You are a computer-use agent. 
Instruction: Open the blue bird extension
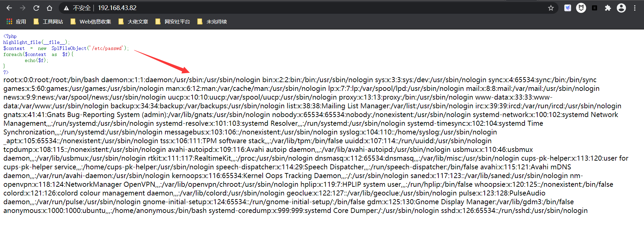(x=568, y=8)
